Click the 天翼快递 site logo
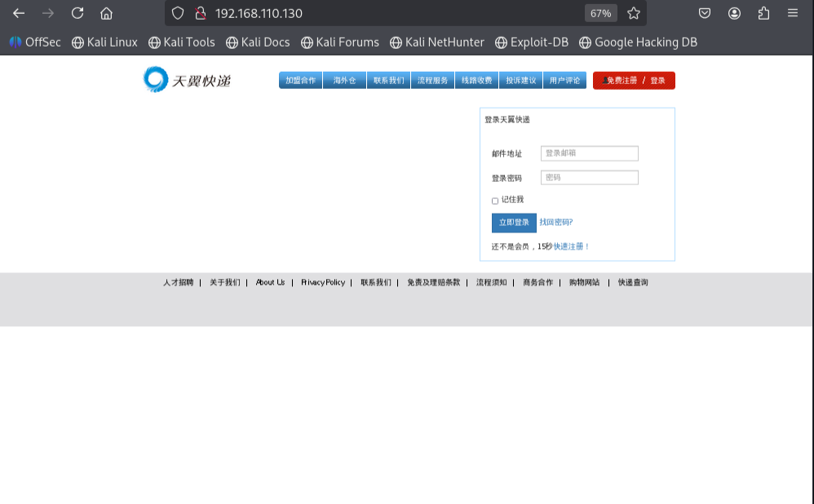Screen dimensions: 814x504 pos(187,79)
